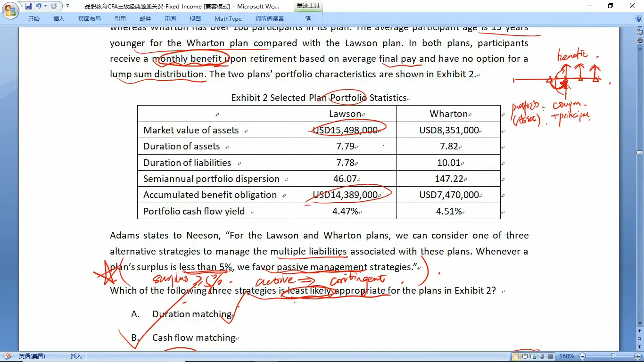Click the 10.01 liabilities duration cell
Viewport: 644px width, 362px height.
[x=448, y=163]
